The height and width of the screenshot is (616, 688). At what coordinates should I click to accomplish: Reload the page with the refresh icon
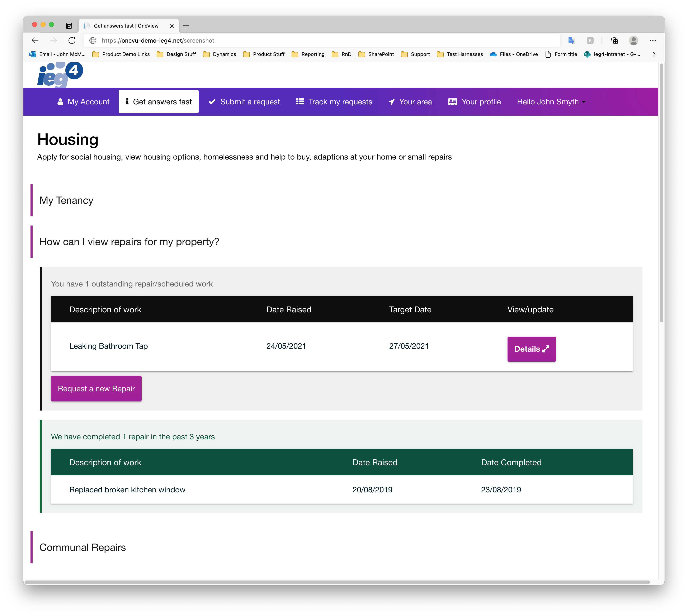pyautogui.click(x=72, y=41)
